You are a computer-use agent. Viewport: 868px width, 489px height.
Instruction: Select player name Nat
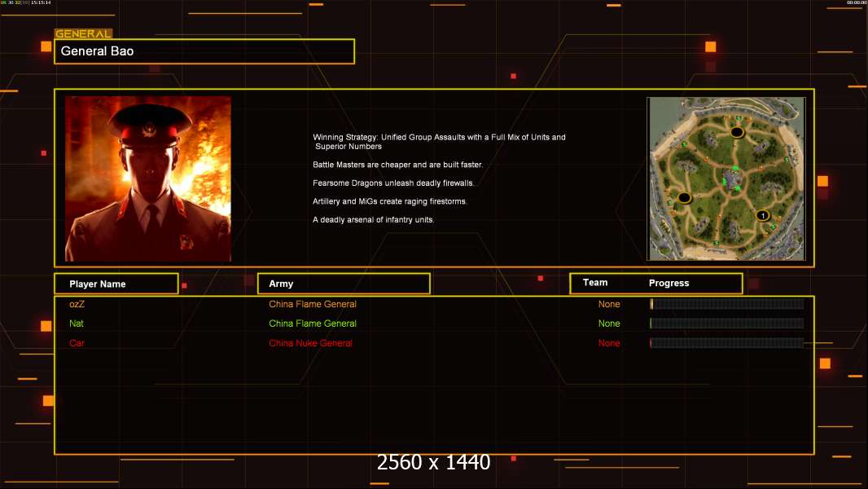coord(77,324)
